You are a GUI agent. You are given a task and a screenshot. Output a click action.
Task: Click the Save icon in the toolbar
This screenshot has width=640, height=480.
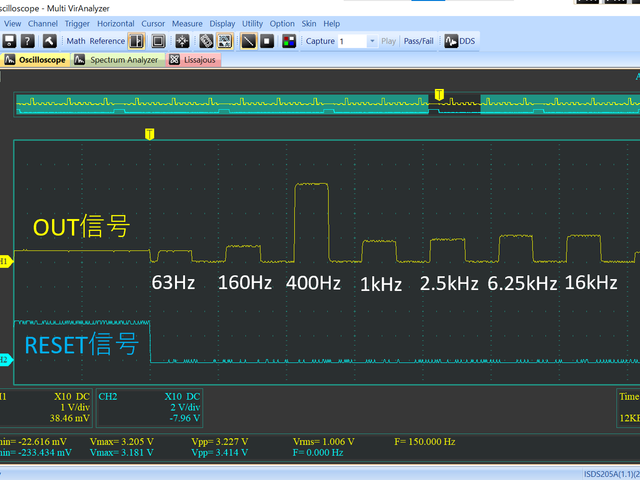click(9, 41)
